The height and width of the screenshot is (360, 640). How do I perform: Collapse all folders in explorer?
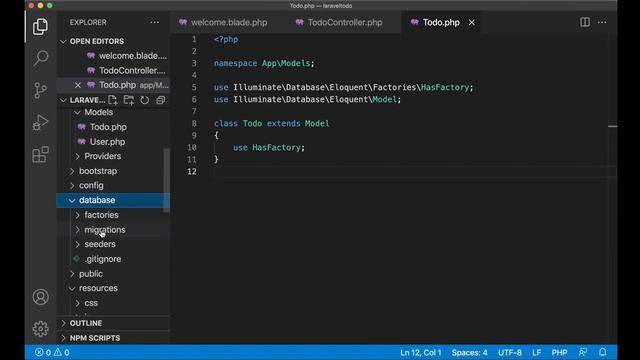[160, 100]
